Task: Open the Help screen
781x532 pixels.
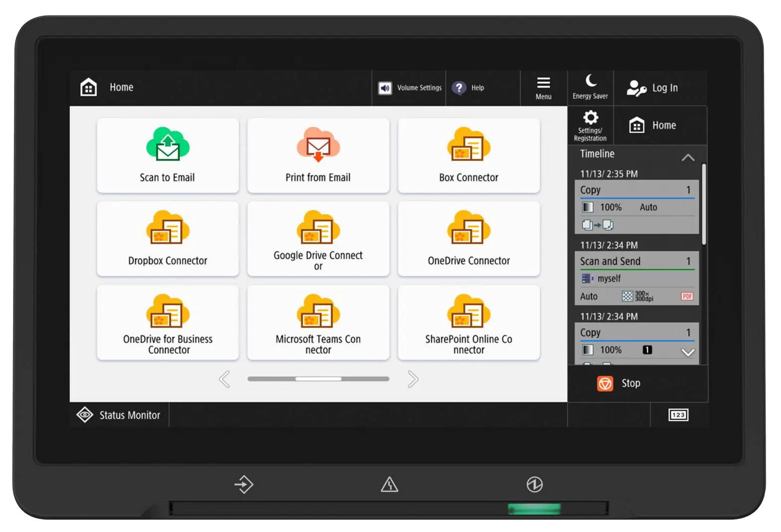Action: click(x=483, y=88)
